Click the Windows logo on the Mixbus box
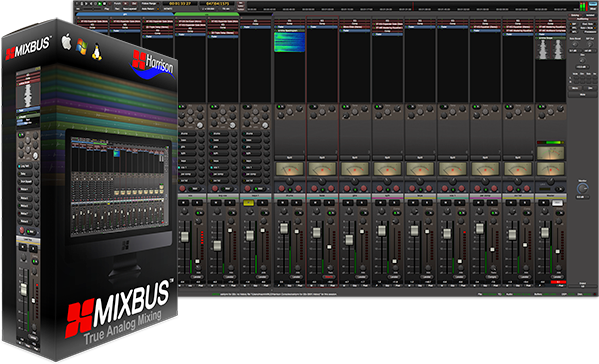 pyautogui.click(x=81, y=47)
